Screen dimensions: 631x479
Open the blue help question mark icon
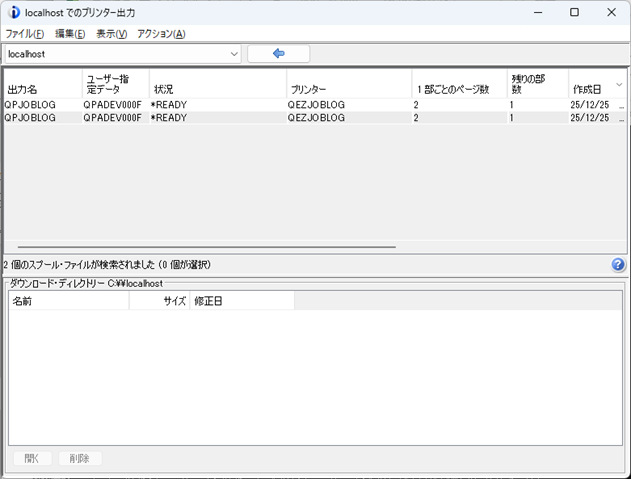(x=618, y=265)
